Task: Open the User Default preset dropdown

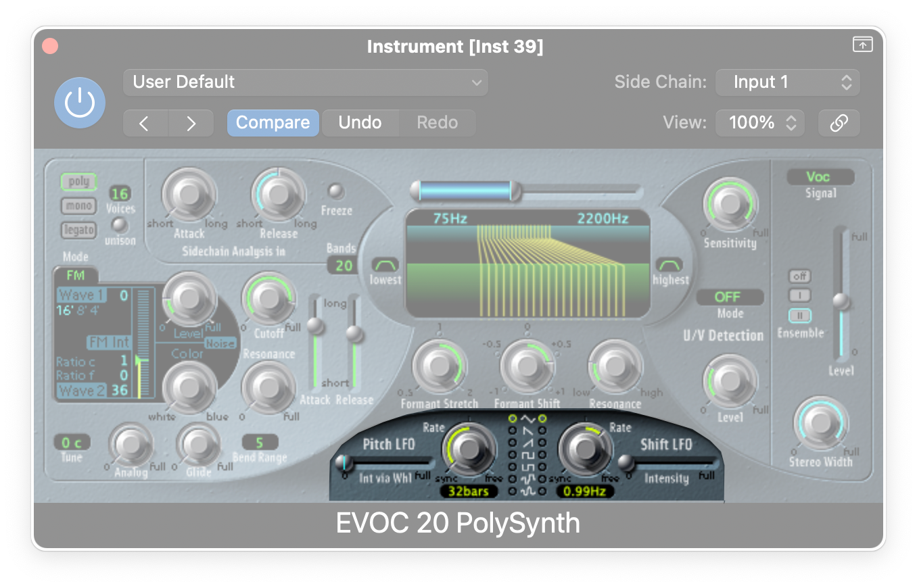Action: 305,82
